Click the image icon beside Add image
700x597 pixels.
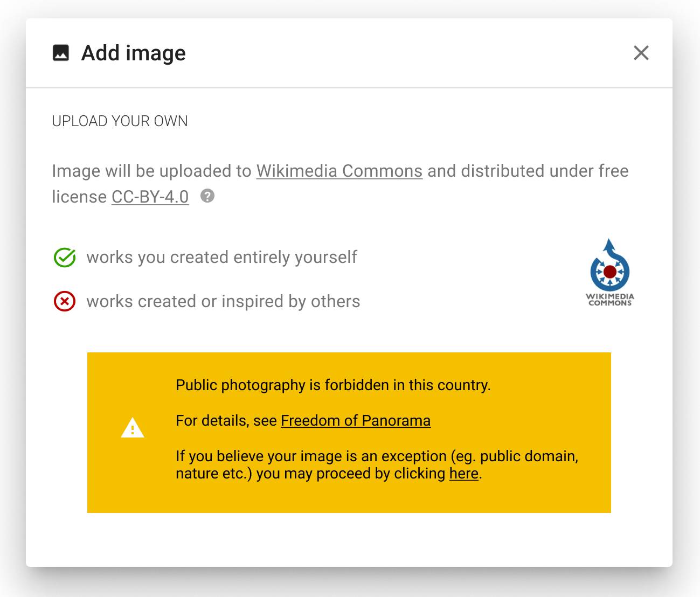point(61,53)
